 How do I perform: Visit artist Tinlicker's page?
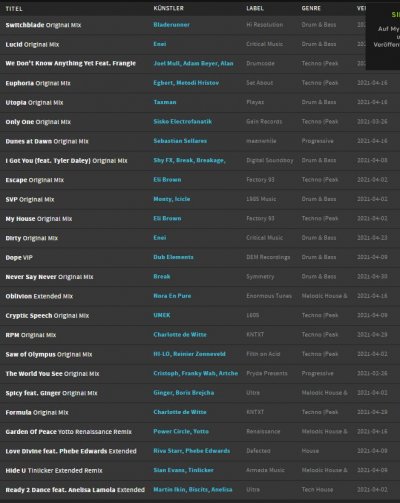pyautogui.click(x=201, y=470)
